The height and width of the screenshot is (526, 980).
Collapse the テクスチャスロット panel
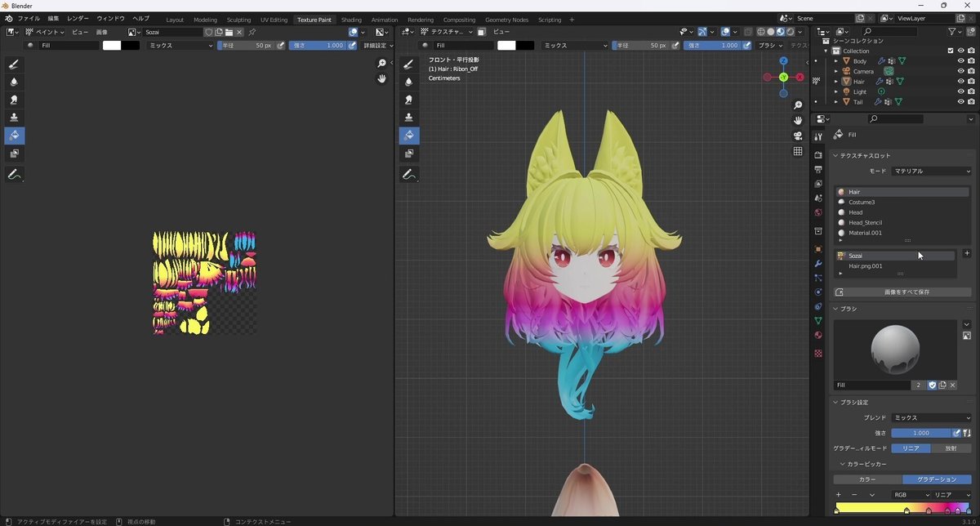click(x=835, y=155)
